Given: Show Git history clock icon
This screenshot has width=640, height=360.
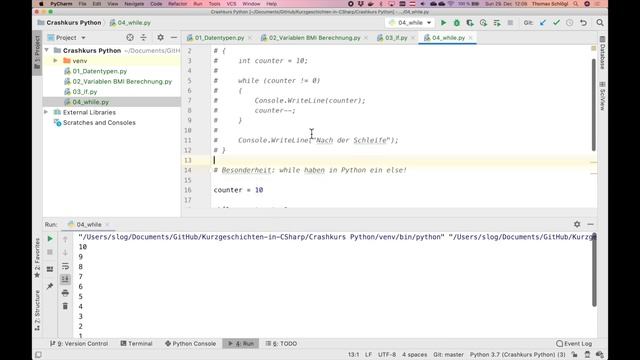Looking at the screenshot, I should coord(570,23).
